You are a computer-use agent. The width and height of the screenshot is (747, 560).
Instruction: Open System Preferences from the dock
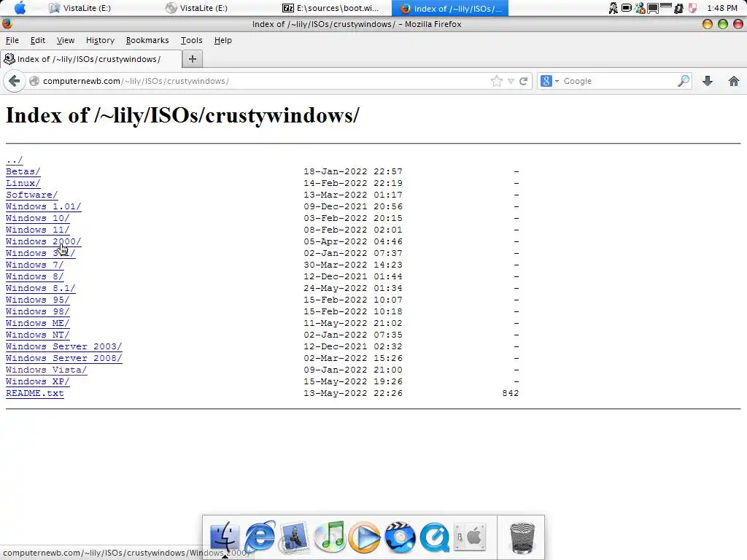coord(470,537)
